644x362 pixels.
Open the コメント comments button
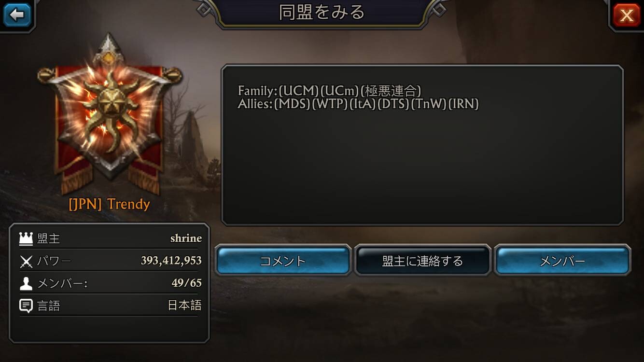[283, 261]
